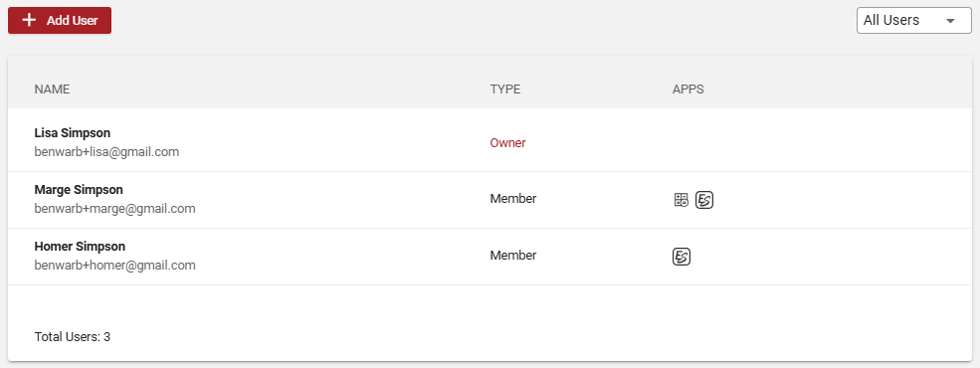Click the Add User button label
Screen dimensions: 980x368
pyautogui.click(x=73, y=20)
